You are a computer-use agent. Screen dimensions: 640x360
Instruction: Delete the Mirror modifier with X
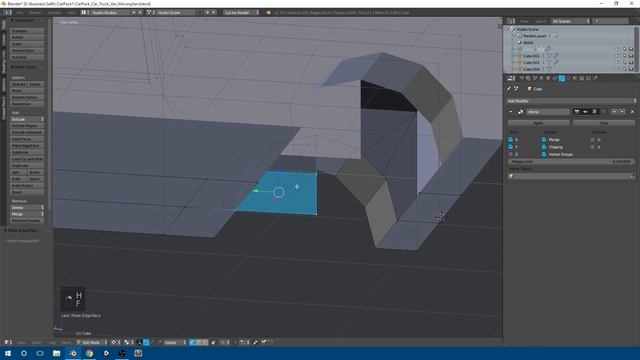[x=632, y=111]
